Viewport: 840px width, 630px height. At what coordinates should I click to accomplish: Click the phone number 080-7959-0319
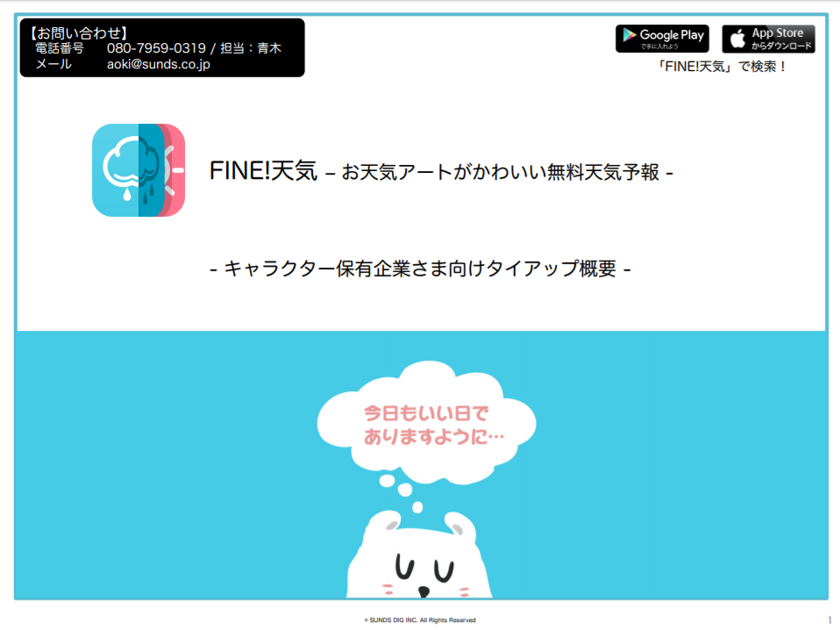point(156,48)
